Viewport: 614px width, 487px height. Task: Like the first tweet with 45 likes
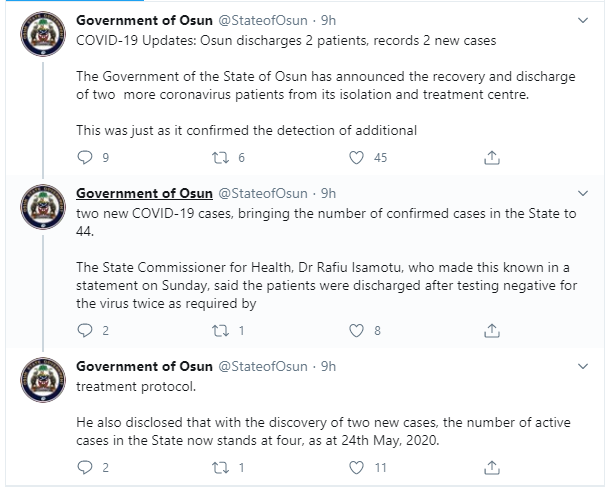click(356, 158)
